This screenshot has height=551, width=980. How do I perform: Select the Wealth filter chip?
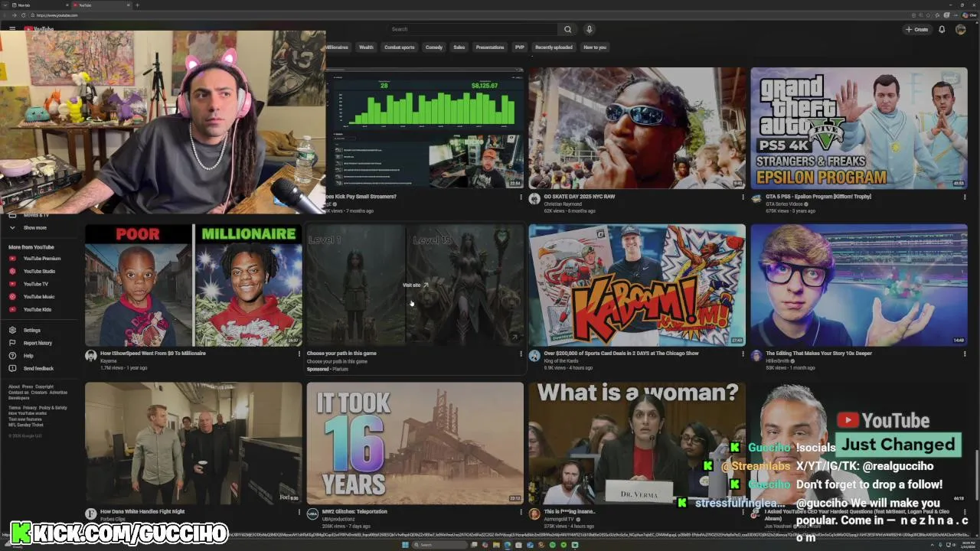click(x=367, y=47)
